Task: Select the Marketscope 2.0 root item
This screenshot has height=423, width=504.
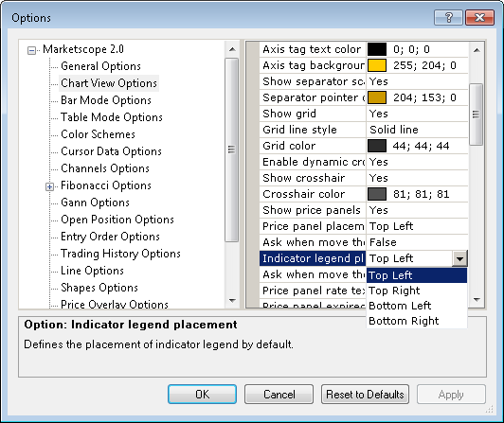Action: click(x=83, y=49)
